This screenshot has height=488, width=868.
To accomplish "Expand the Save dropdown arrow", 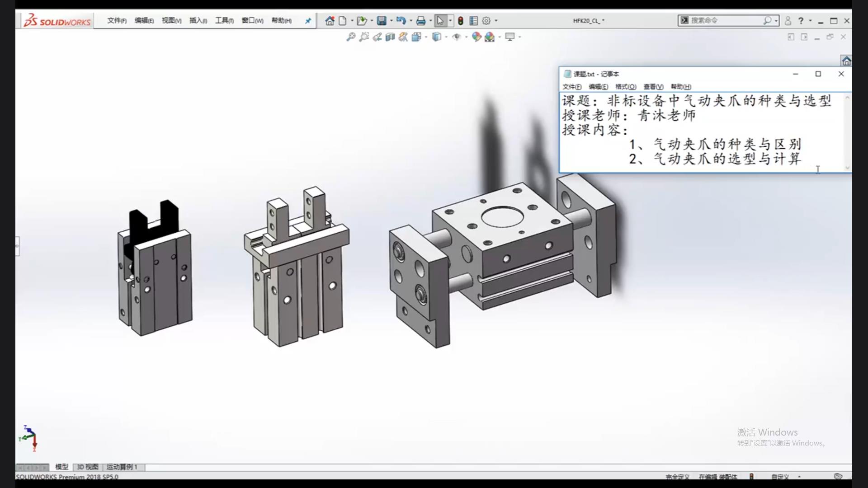I will pos(391,21).
